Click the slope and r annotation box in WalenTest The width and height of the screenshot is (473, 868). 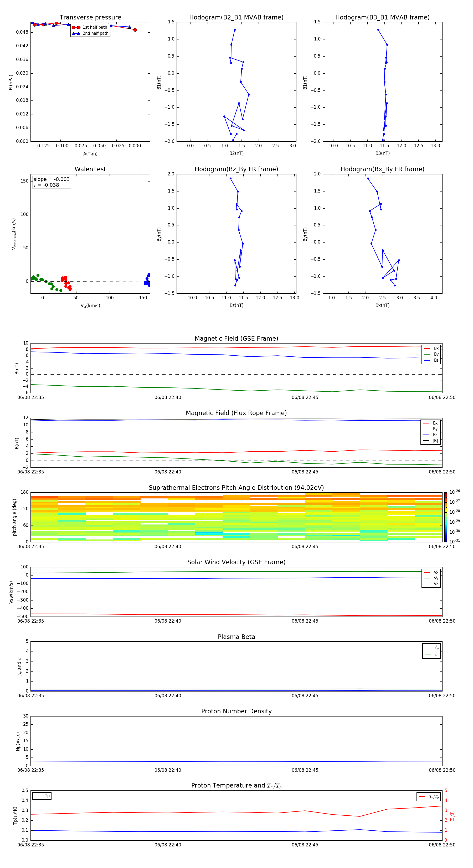point(52,182)
